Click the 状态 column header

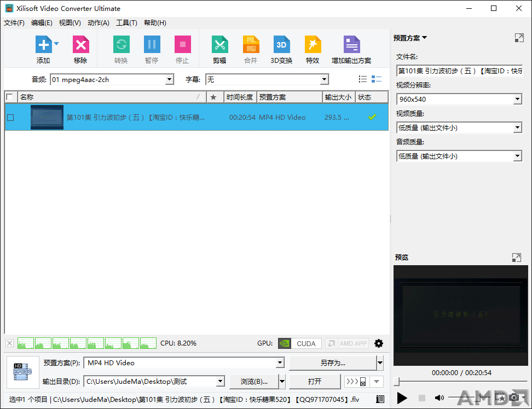372,97
